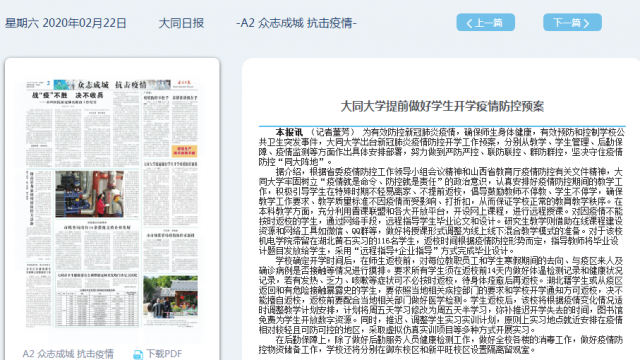Click the factory worker photo on newspaper page
Screen dimensions: 640x360
click(x=89, y=193)
